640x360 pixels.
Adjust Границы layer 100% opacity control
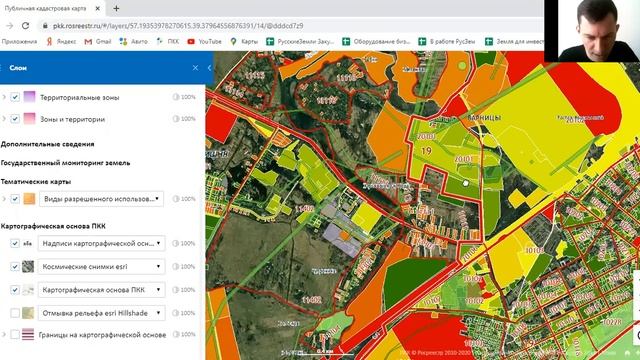click(x=184, y=334)
